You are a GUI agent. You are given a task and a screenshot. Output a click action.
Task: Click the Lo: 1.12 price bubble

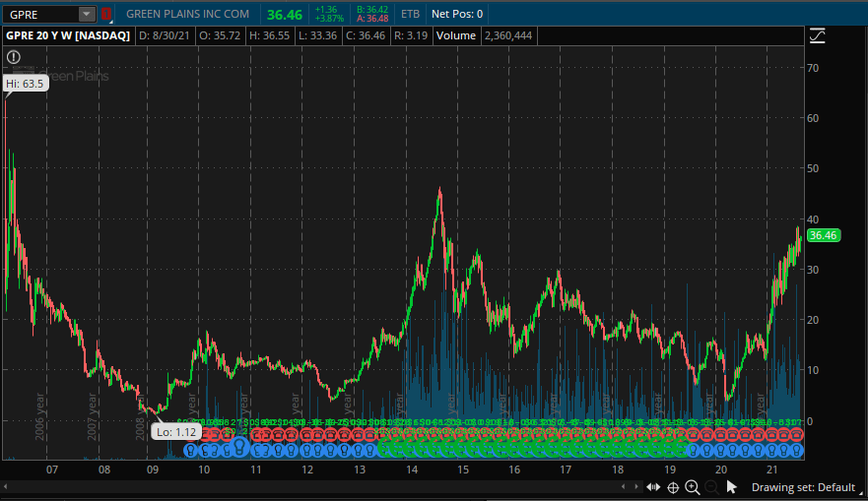[x=176, y=432]
